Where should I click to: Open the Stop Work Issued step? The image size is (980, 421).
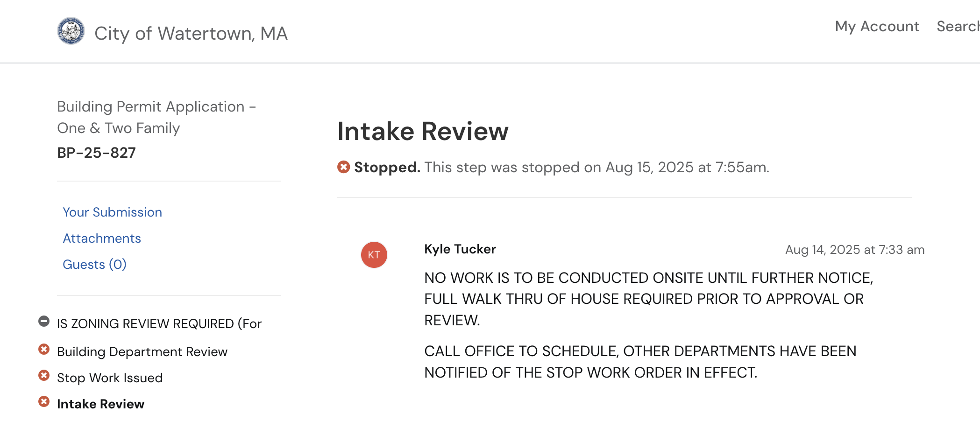click(110, 378)
